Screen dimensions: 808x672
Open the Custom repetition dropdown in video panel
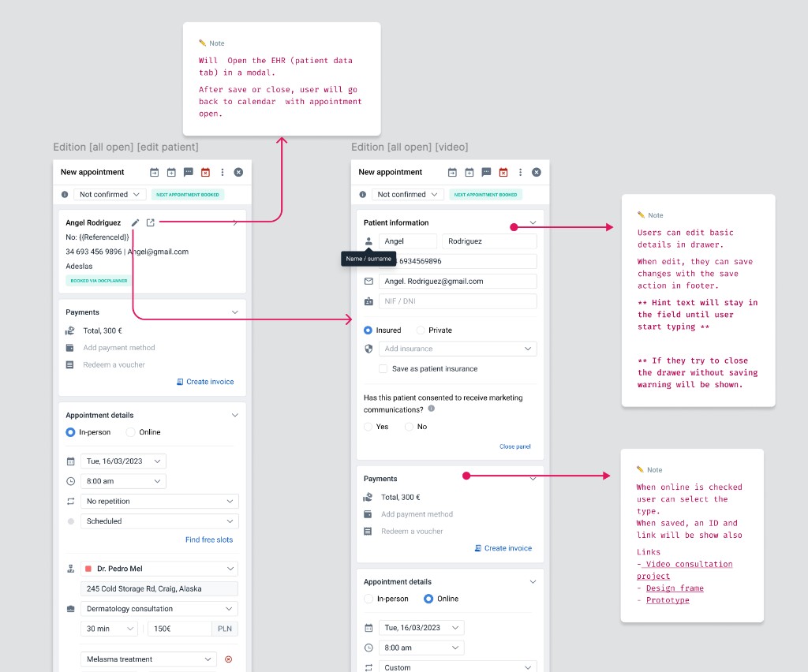[458, 667]
